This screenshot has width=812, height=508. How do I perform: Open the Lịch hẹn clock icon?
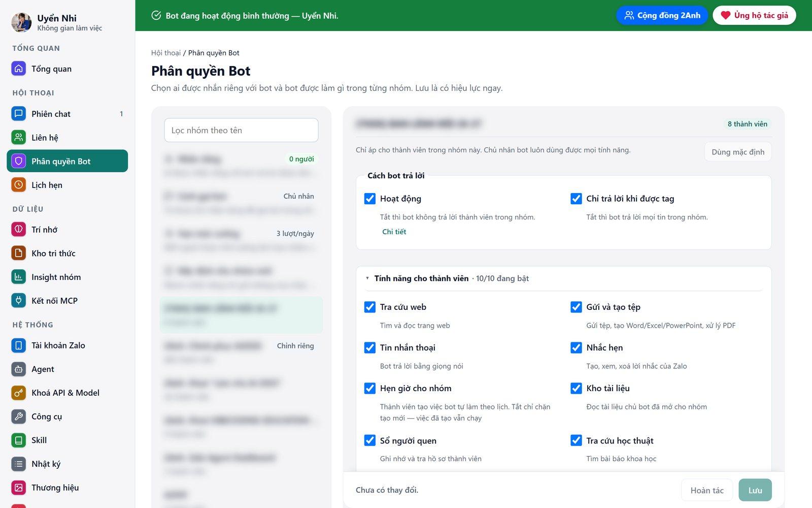pyautogui.click(x=19, y=185)
